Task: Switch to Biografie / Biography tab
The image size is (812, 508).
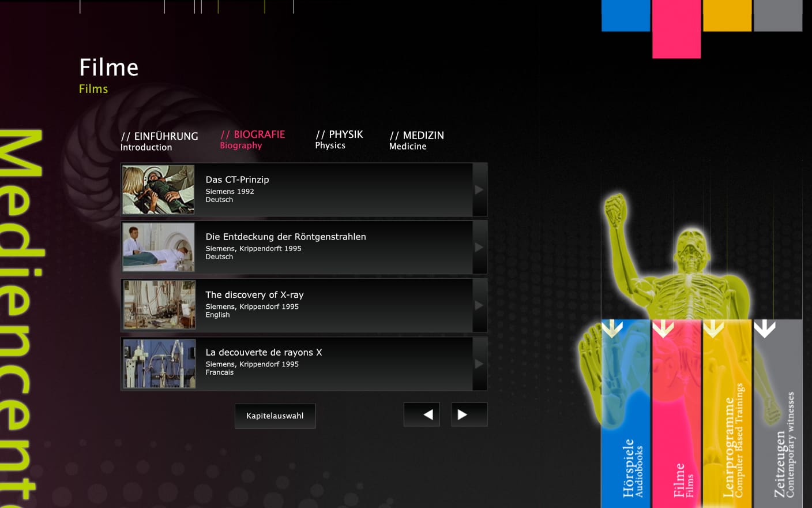Action: (x=253, y=139)
